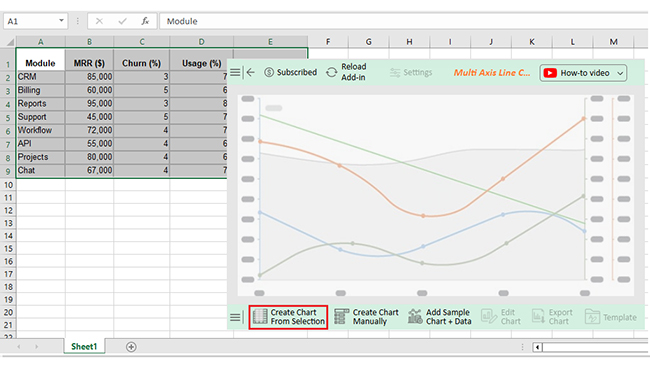Click the Cancel X formula icon
Screen dimensions: 650x368
[x=99, y=21]
